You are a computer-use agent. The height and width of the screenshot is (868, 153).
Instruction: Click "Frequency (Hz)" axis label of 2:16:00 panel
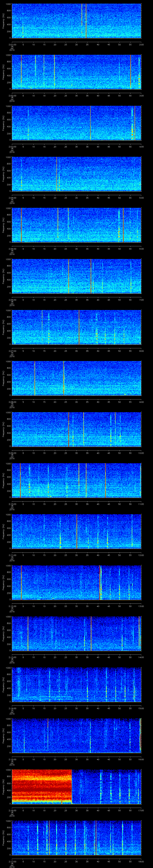point(3,786)
